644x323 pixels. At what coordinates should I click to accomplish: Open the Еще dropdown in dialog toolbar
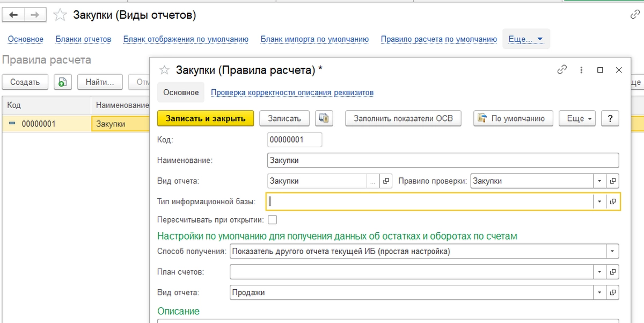pyautogui.click(x=577, y=118)
